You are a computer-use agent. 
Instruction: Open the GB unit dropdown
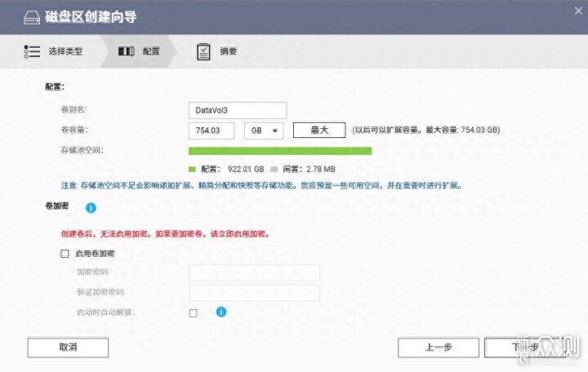[x=264, y=131]
